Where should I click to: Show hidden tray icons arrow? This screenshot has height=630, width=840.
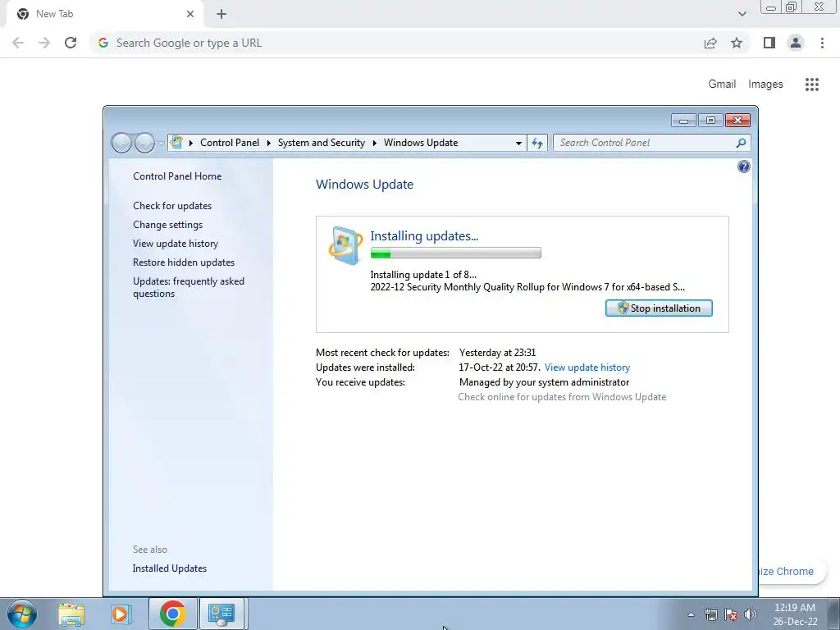[691, 614]
